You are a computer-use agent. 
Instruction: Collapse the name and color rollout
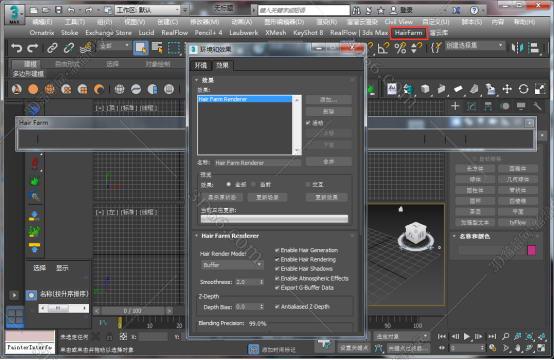click(x=455, y=236)
